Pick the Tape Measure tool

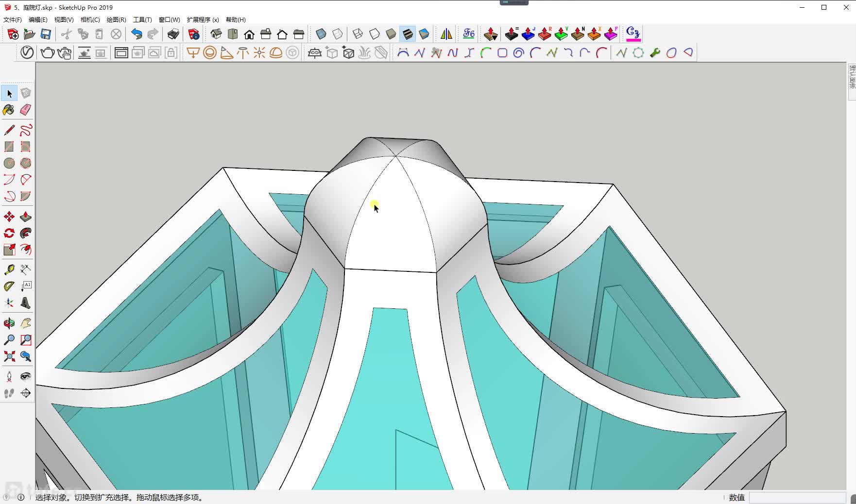[9, 270]
